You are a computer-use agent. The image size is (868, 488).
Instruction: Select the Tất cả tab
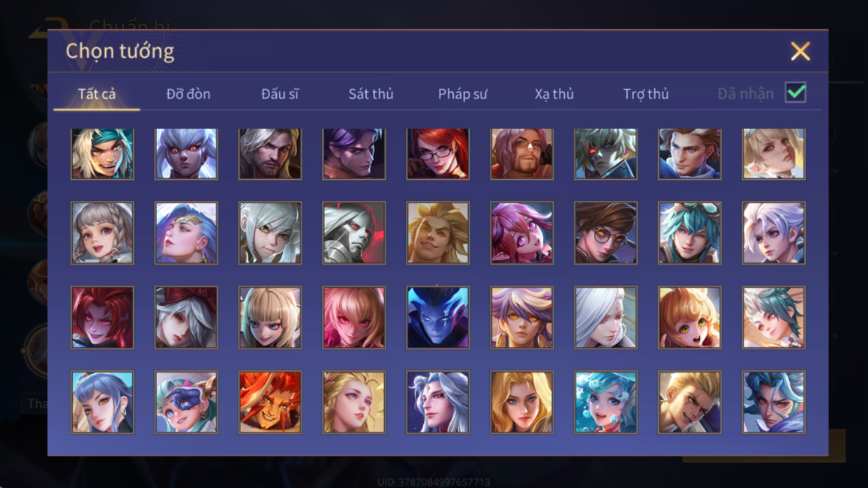coord(97,94)
